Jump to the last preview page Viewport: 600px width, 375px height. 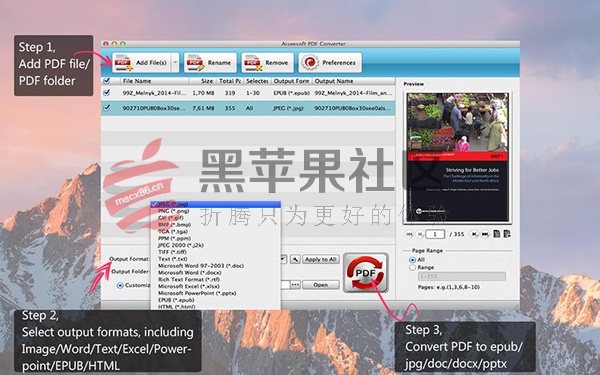point(485,234)
